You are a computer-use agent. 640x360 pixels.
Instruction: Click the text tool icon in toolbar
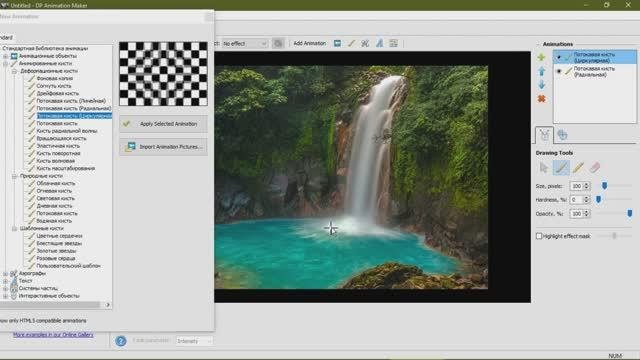379,43
